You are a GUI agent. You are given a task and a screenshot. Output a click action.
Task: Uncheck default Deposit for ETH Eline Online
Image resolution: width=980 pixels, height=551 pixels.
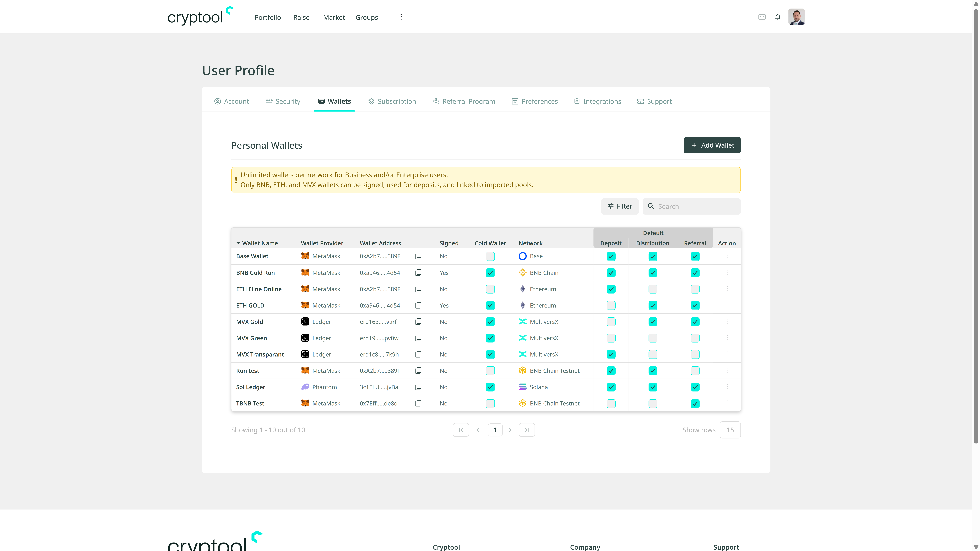click(x=611, y=289)
